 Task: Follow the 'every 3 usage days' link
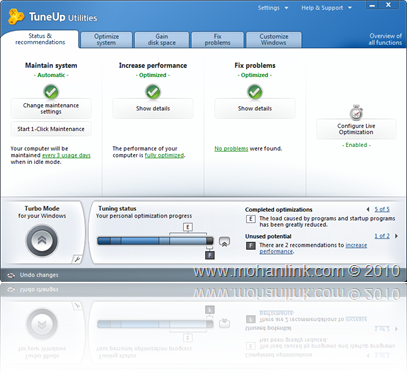click(x=66, y=155)
